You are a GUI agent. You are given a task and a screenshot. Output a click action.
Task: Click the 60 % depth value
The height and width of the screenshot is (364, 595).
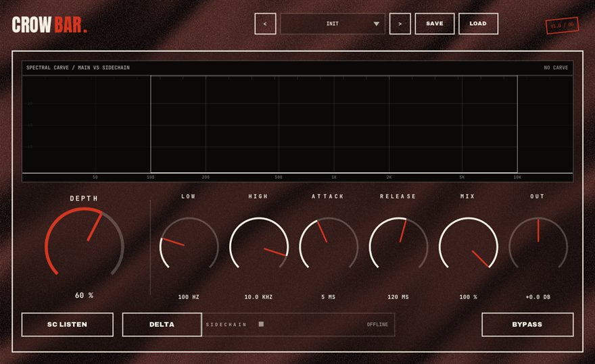coord(85,295)
